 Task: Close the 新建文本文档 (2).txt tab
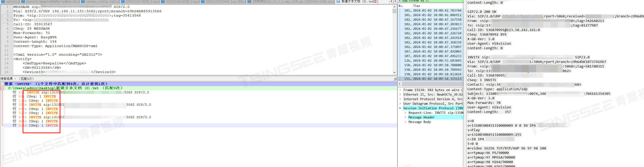pyautogui.click(x=375, y=1)
